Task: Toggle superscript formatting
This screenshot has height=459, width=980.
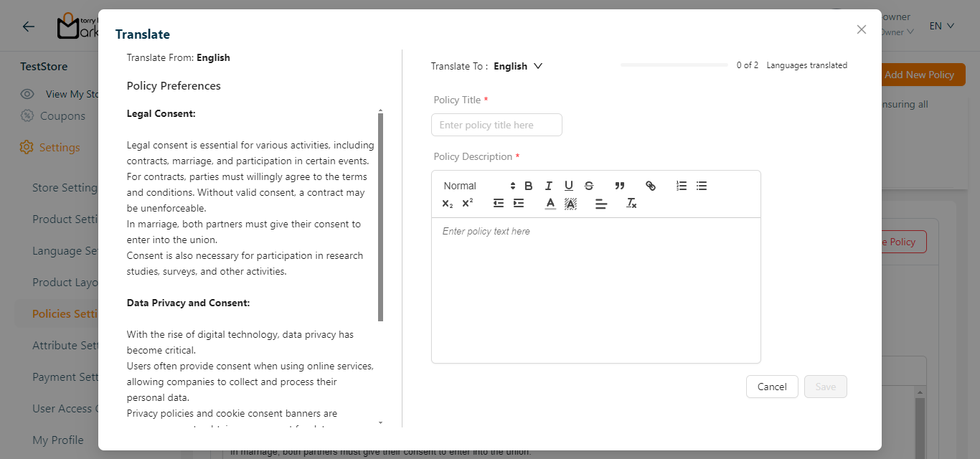Action: (x=468, y=204)
